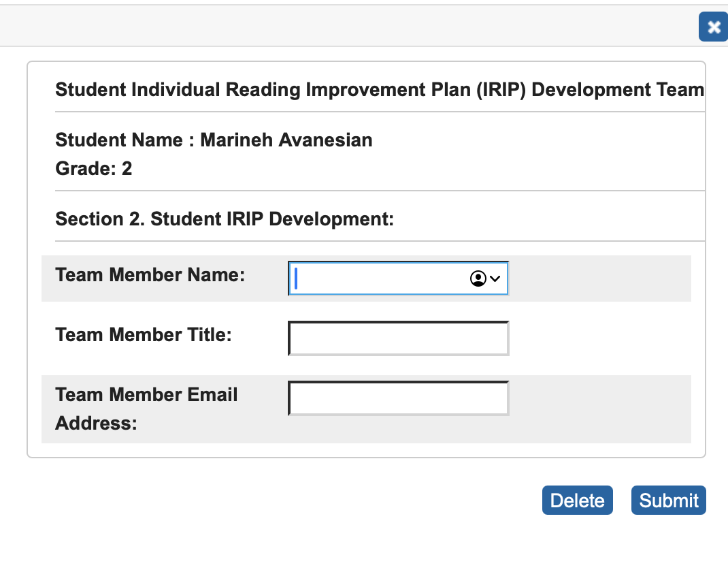Click the gray header bar above the form
The height and width of the screenshot is (572, 728).
point(340,27)
